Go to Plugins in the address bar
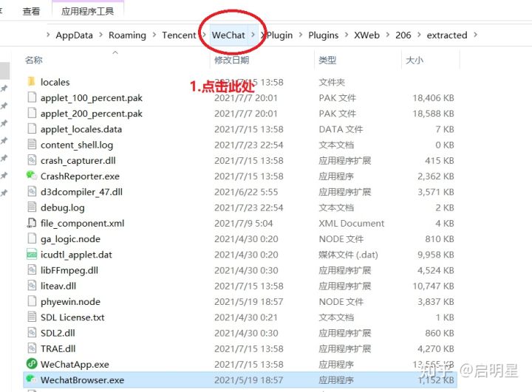The height and width of the screenshot is (392, 532). [x=323, y=35]
